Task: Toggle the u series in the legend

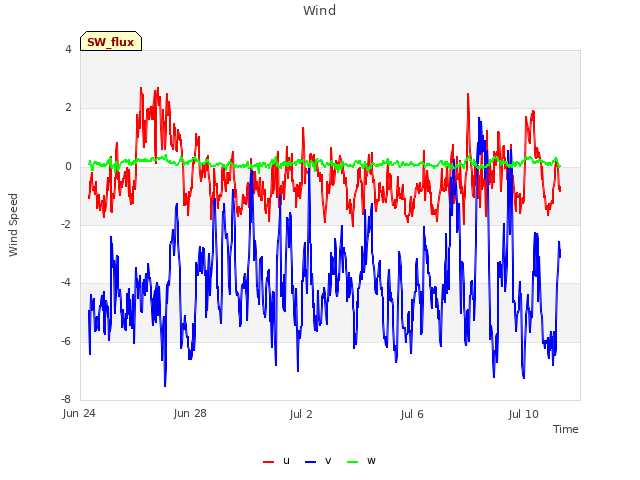Action: [x=276, y=461]
